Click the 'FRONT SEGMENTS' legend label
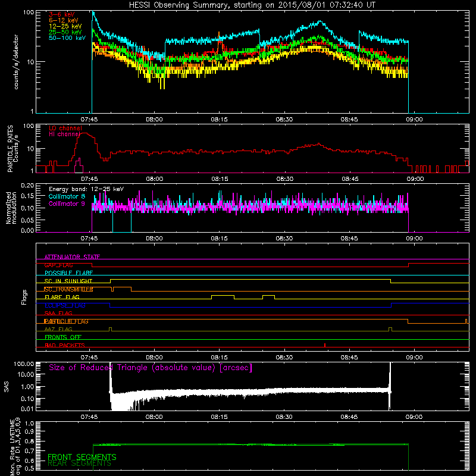476x476 pixels. point(82,457)
